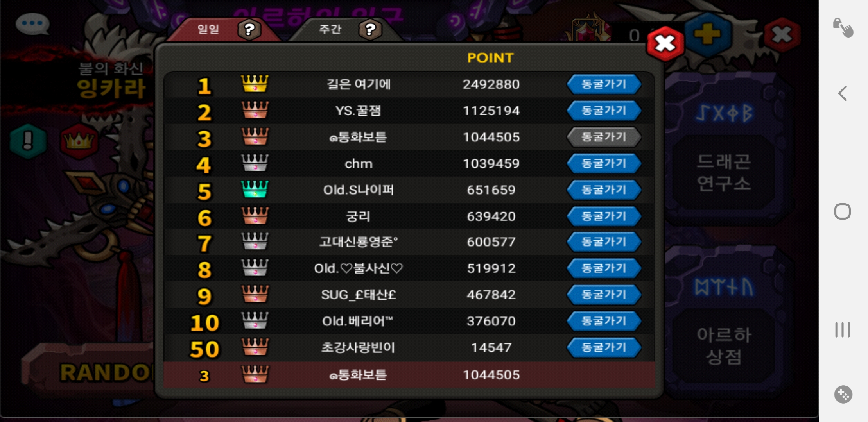The image size is (868, 422).
Task: Tap the Android back chevron
Action: (843, 93)
